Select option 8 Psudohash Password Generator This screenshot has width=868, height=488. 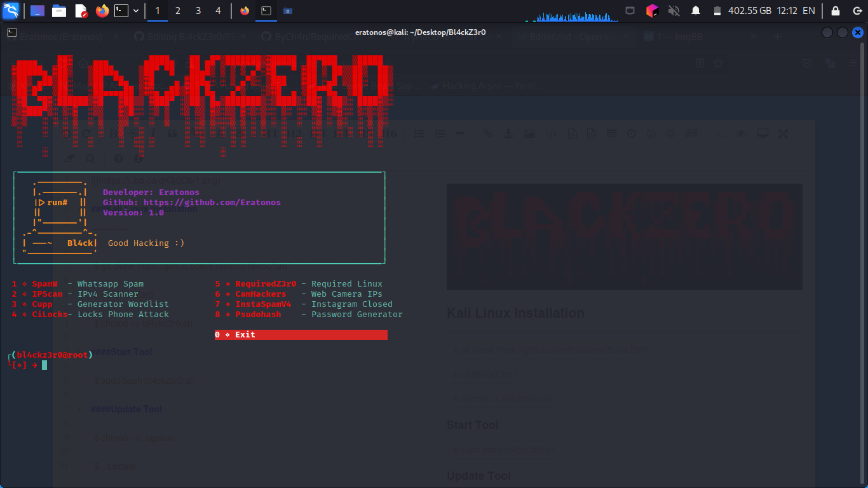pos(309,315)
